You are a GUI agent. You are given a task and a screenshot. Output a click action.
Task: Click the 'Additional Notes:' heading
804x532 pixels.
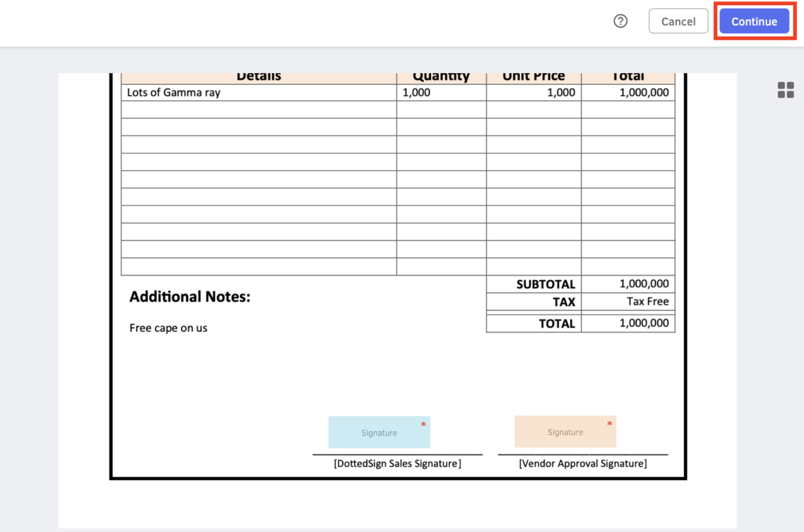(x=190, y=297)
